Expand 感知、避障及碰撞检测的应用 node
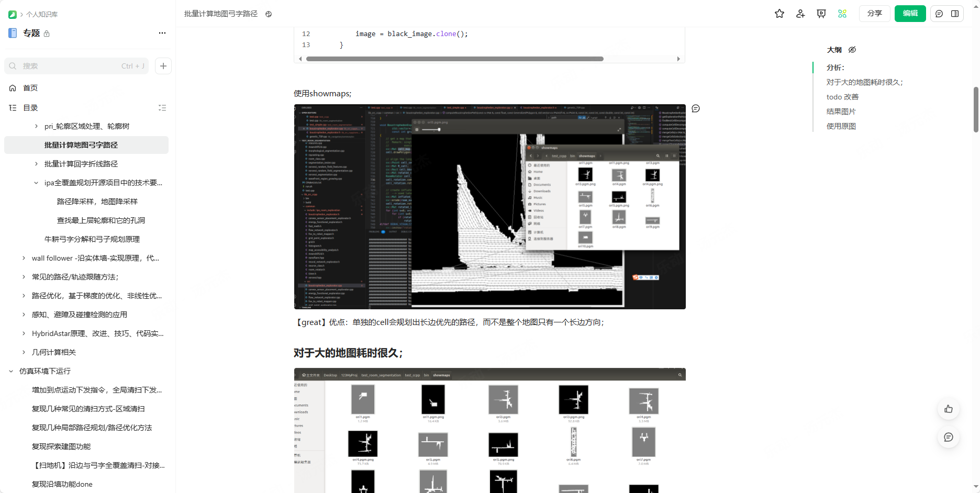 pos(24,315)
